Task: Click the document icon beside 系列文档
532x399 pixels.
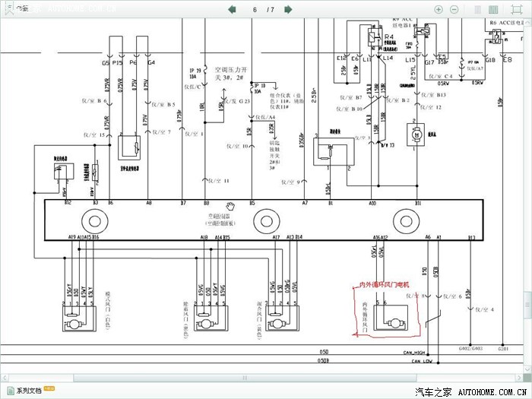Action: [x=10, y=390]
